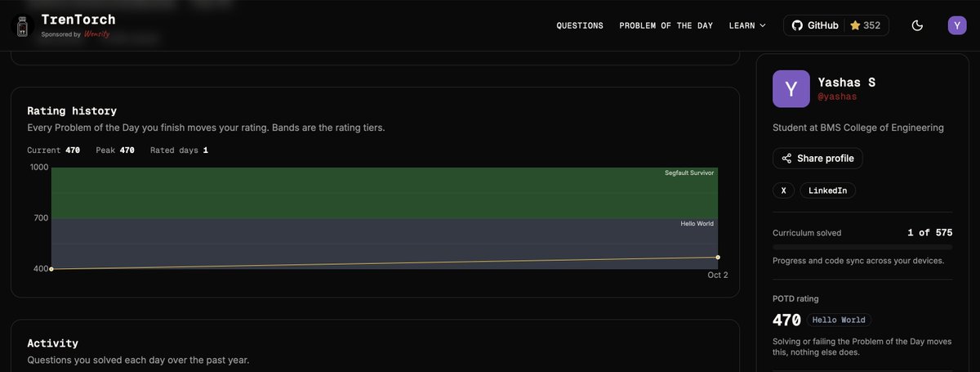Viewport: 980px width, 372px height.
Task: Click the POTD rating value 470
Action: (x=787, y=320)
